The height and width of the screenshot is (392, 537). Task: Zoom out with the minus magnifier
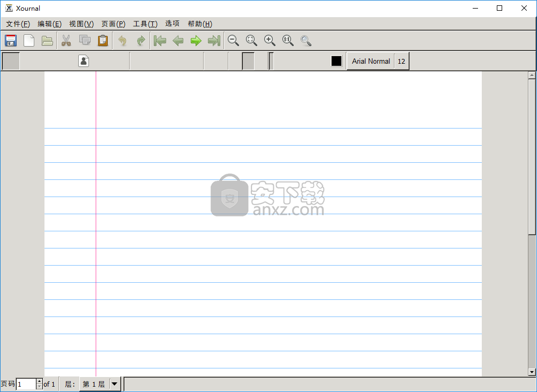tap(233, 40)
